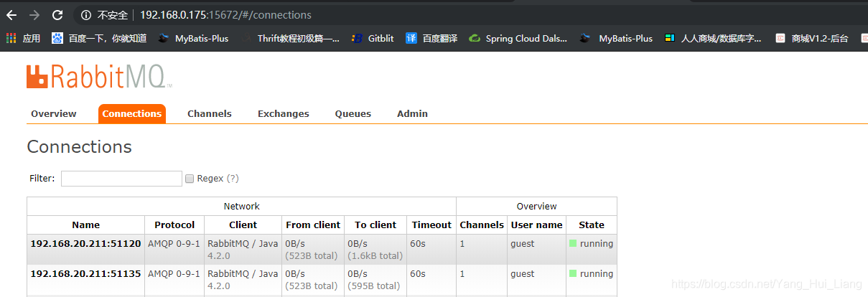Click the '(1.6kB total)' To client cell

pos(375,256)
